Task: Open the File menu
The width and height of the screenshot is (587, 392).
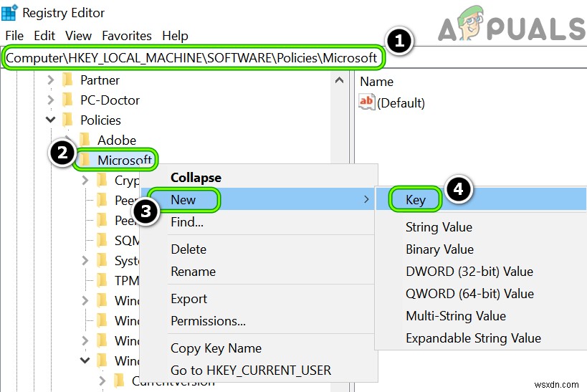Action: click(14, 36)
